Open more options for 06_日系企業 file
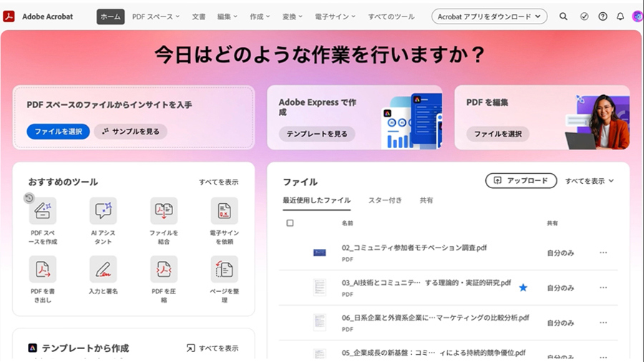Screen dimensions: 644x362 pos(603,323)
